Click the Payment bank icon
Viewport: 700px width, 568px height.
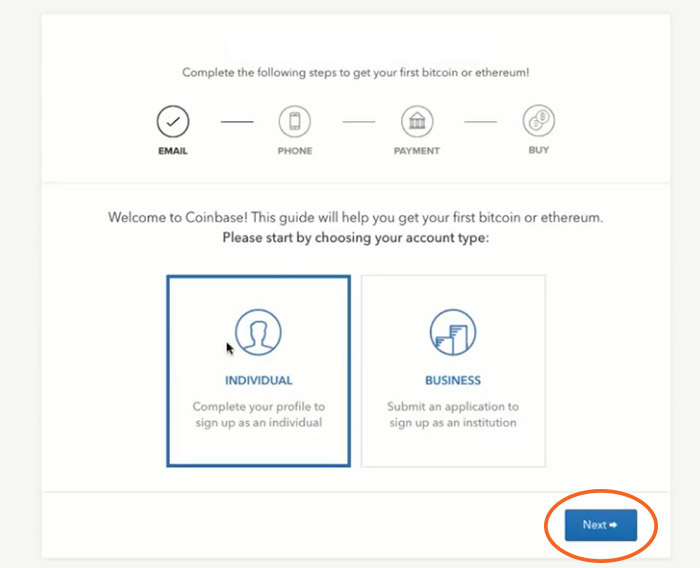[417, 121]
